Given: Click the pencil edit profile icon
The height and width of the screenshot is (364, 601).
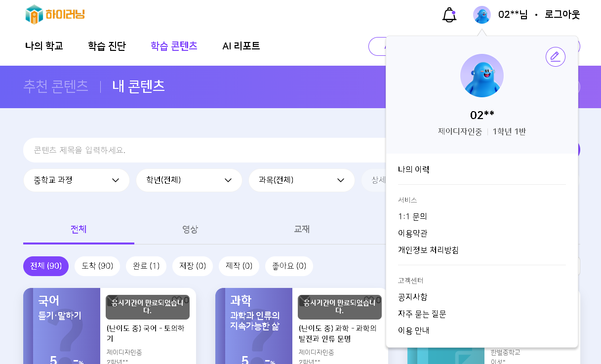Looking at the screenshot, I should [x=556, y=57].
